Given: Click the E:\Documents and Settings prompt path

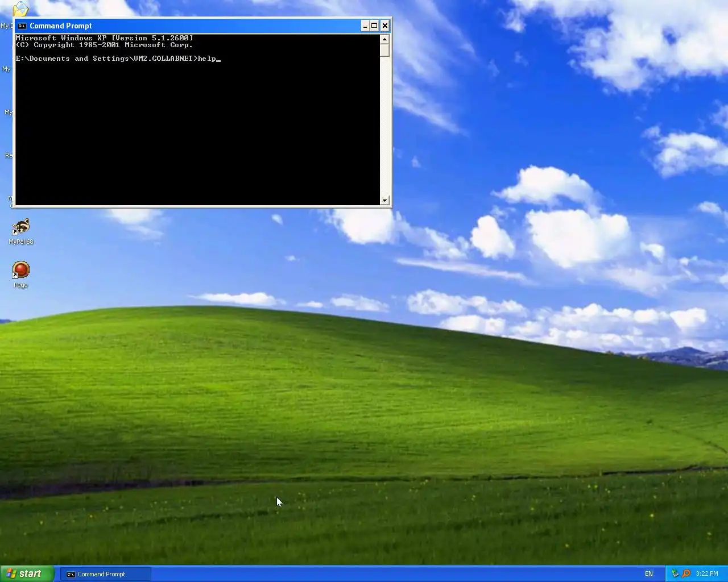Looking at the screenshot, I should [x=106, y=59].
